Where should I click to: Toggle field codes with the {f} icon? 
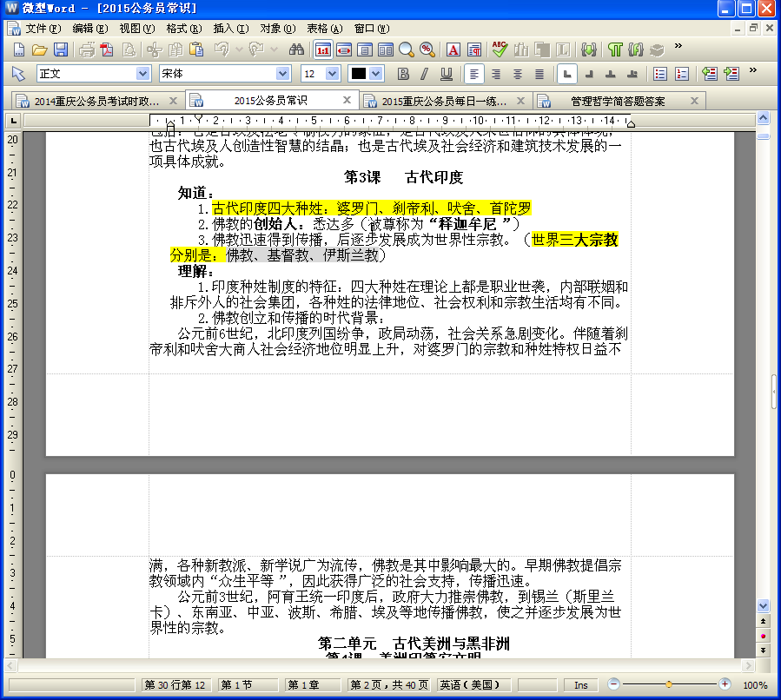(636, 50)
